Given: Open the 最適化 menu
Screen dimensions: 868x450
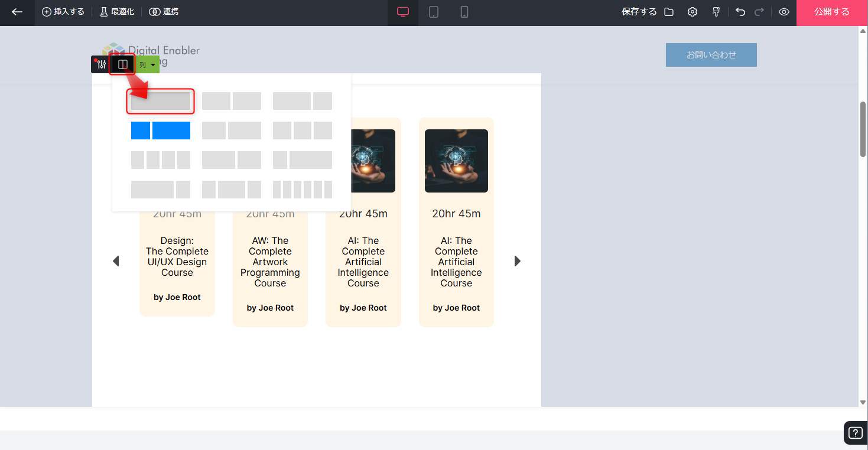Looking at the screenshot, I should (x=117, y=12).
